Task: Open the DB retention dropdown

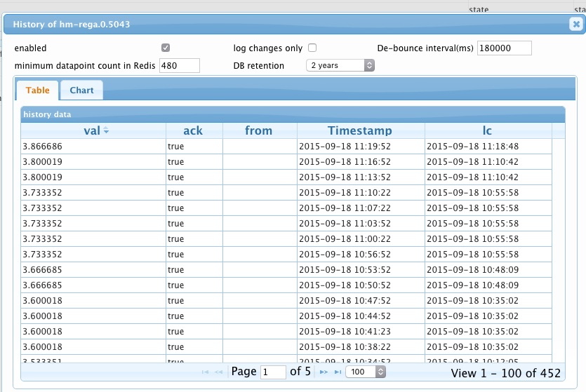Action: click(x=340, y=65)
